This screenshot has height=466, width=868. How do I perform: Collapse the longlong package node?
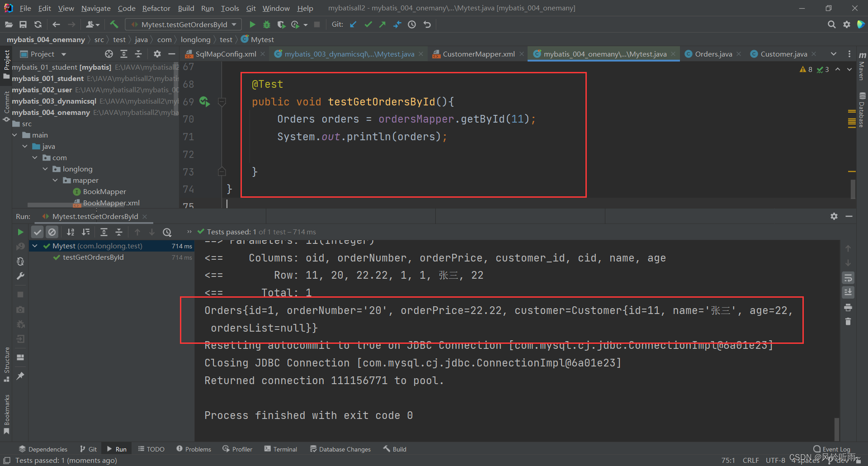click(45, 169)
